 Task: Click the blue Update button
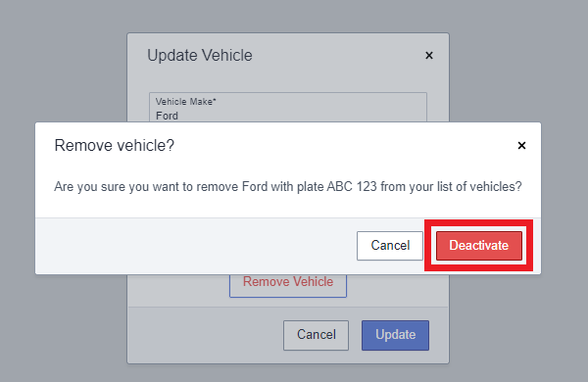coord(395,335)
